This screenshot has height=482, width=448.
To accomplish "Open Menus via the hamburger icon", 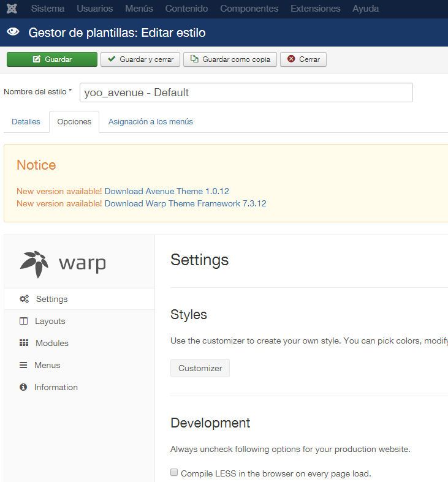I will 23,365.
